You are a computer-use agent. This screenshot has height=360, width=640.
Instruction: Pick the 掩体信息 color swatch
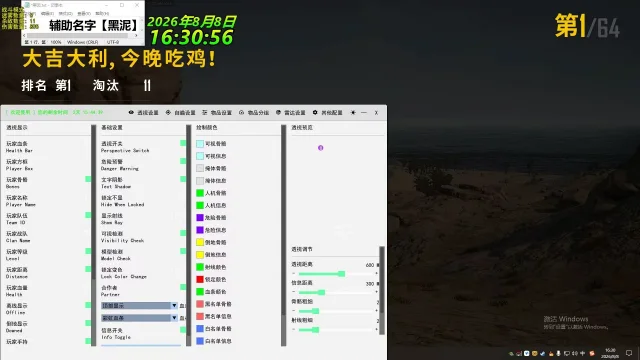coord(200,180)
